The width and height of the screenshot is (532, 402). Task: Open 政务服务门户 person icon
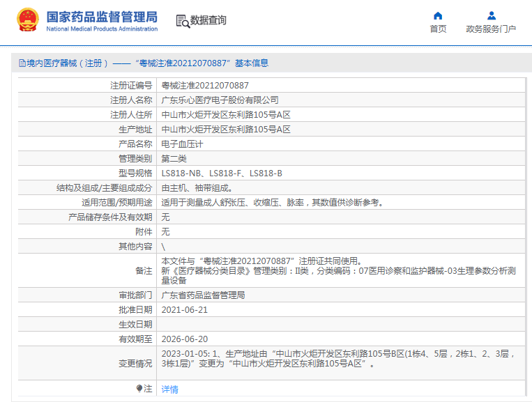(492, 15)
